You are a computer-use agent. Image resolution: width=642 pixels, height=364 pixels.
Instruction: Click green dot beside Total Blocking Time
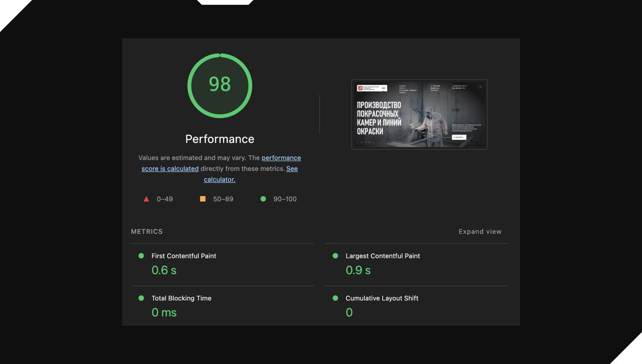[141, 298]
